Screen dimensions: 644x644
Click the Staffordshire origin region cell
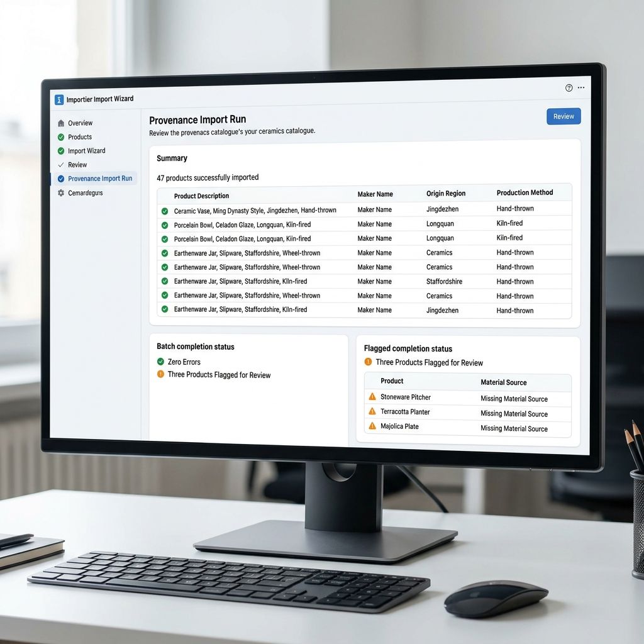coord(444,281)
